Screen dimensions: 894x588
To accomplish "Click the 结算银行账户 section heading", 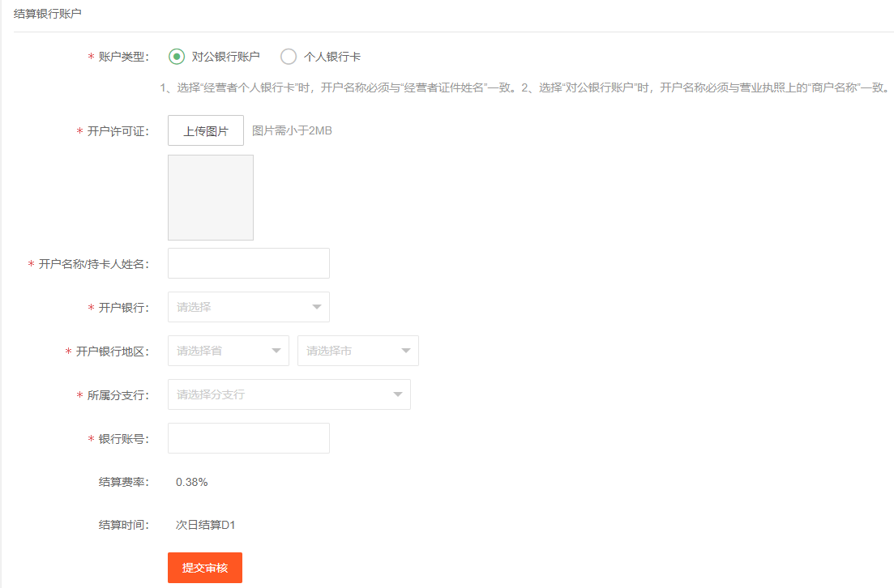I will tap(47, 14).
